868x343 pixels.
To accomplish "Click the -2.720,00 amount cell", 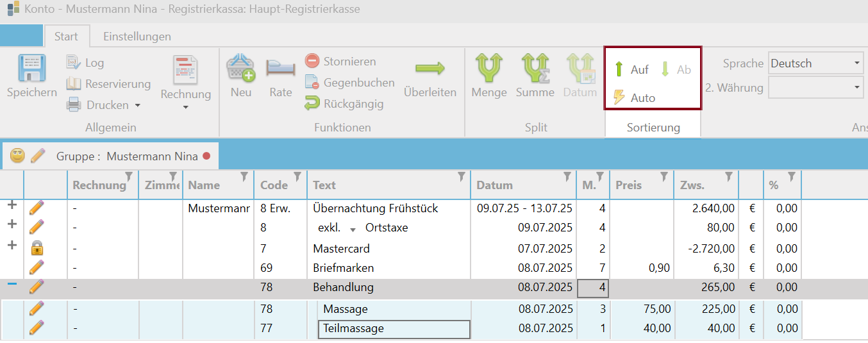I will (706, 249).
